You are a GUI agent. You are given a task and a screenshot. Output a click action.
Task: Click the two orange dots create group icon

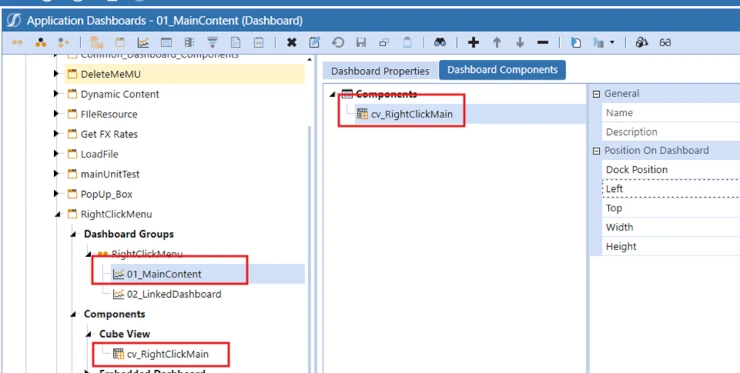pos(17,42)
